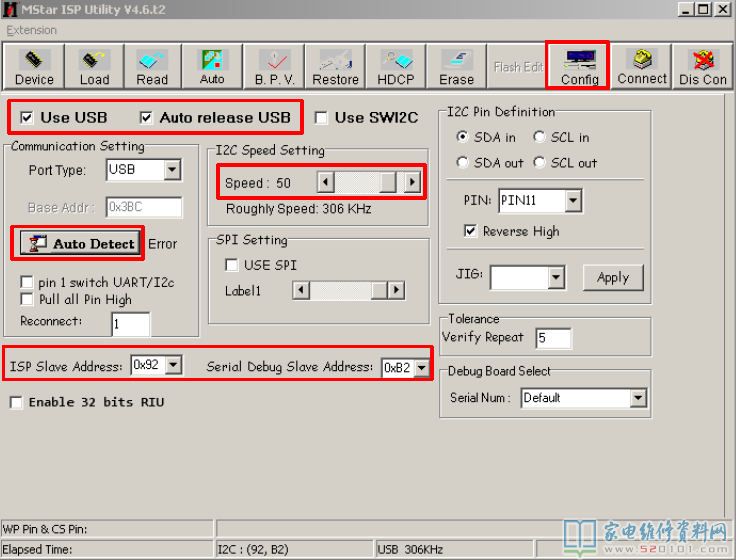Screen dimensions: 736x560
Task: Open the B. P. V. tool
Action: (273, 67)
